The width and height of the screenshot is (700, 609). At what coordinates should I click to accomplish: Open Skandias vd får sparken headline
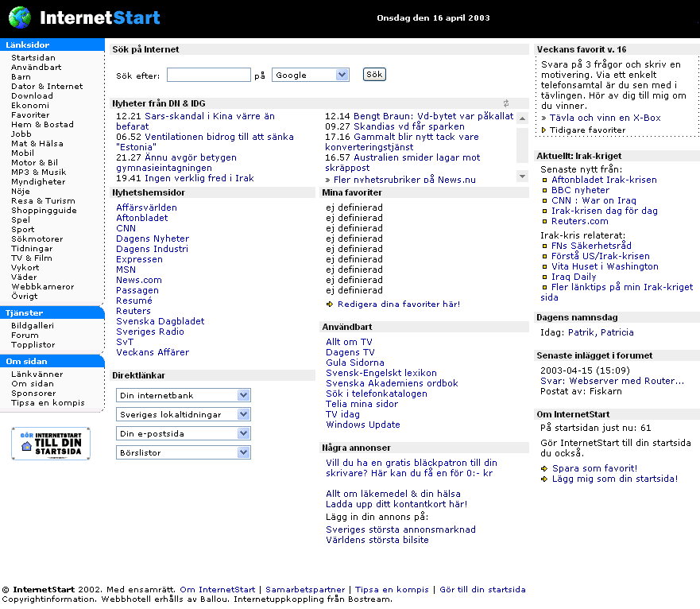(x=409, y=126)
